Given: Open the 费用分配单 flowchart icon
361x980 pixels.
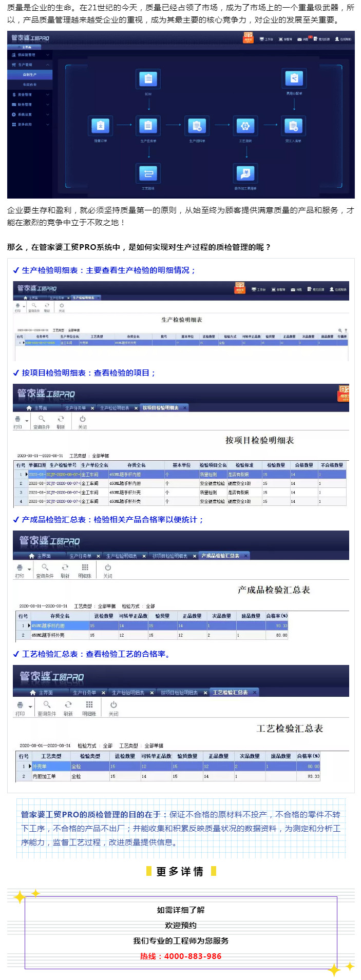Looking at the screenshot, I should tap(294, 79).
